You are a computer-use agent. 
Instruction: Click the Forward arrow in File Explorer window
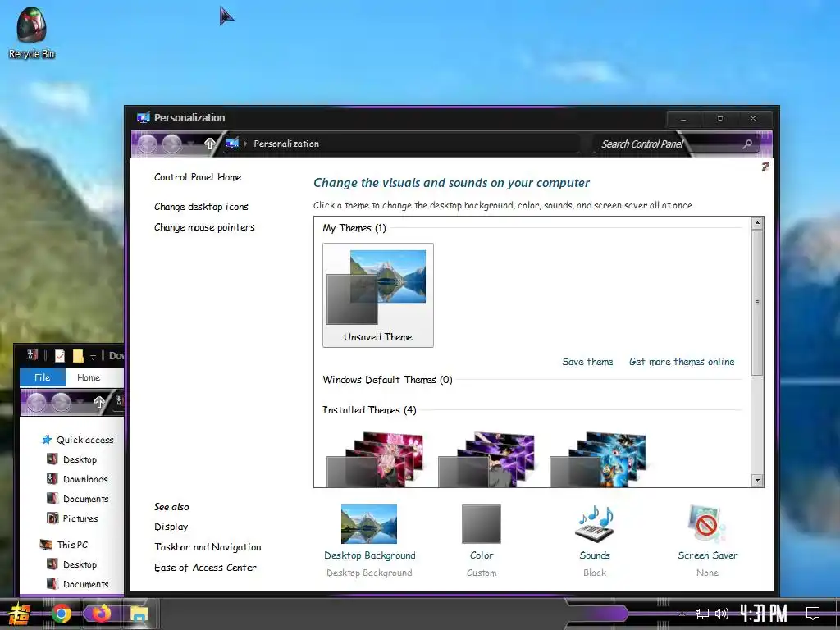61,402
